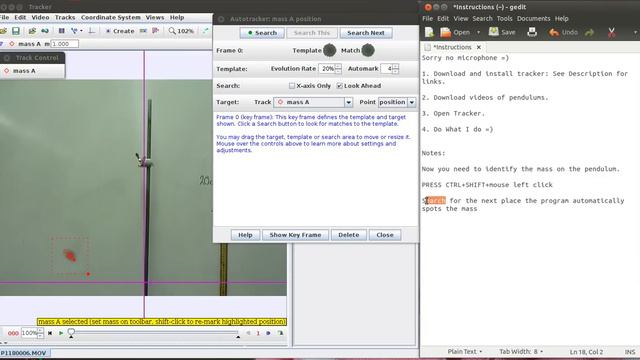Open Tab Width dropdown in status bar
This screenshot has width=640, height=360.
(x=521, y=351)
